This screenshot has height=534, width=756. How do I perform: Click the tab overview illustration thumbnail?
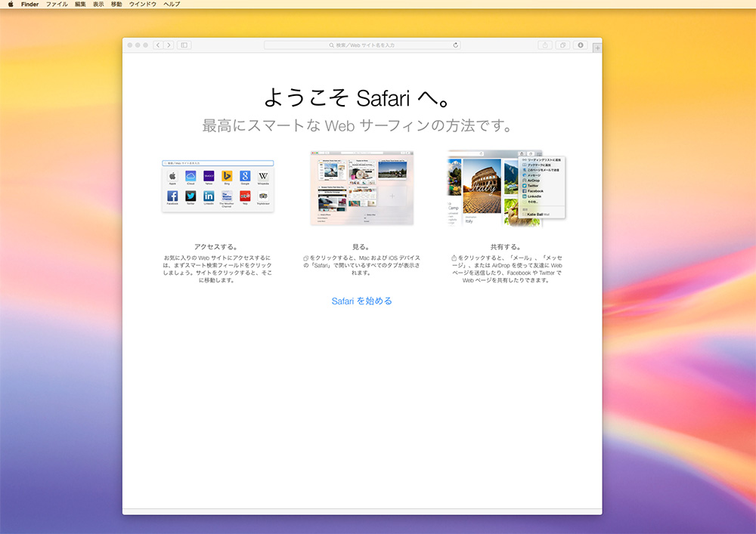tap(362, 188)
